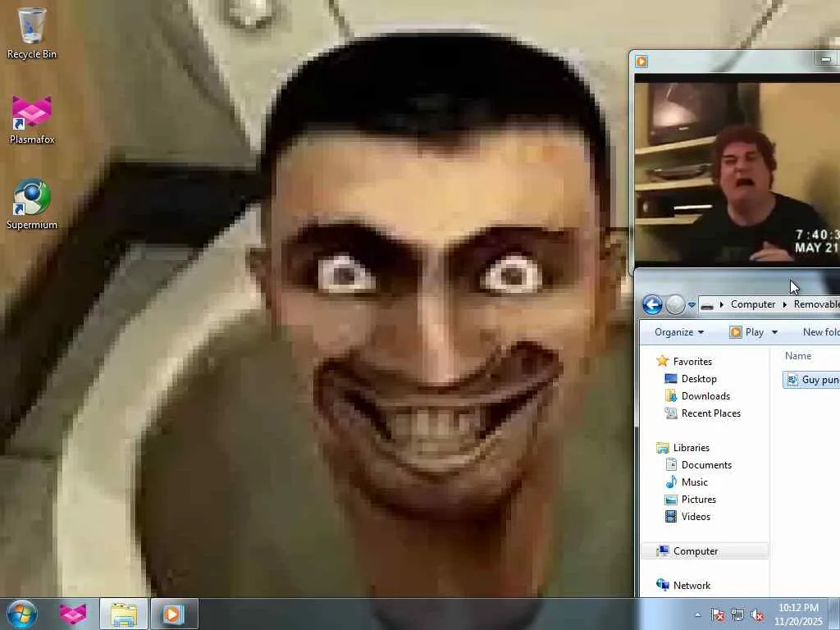Click the Music note icon

click(x=671, y=482)
